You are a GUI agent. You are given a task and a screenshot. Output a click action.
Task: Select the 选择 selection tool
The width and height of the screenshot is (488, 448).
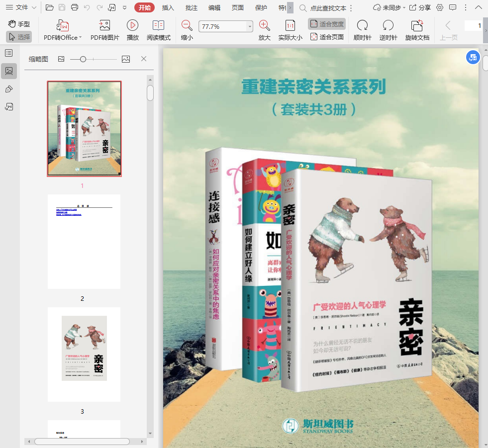click(19, 37)
